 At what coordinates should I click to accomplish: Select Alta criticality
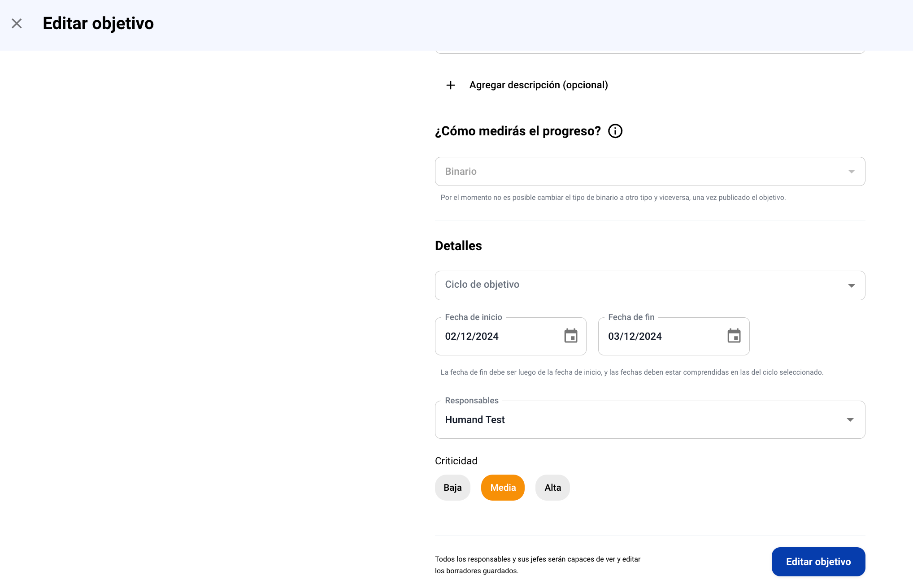coord(552,488)
